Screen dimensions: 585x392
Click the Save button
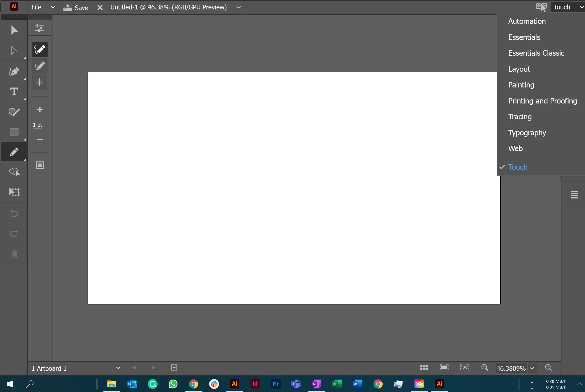pos(76,8)
